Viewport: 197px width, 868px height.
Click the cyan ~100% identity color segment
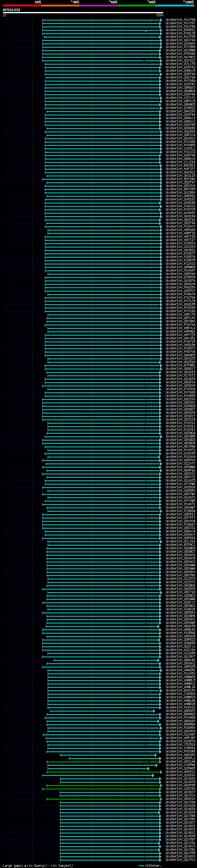click(175, 6)
